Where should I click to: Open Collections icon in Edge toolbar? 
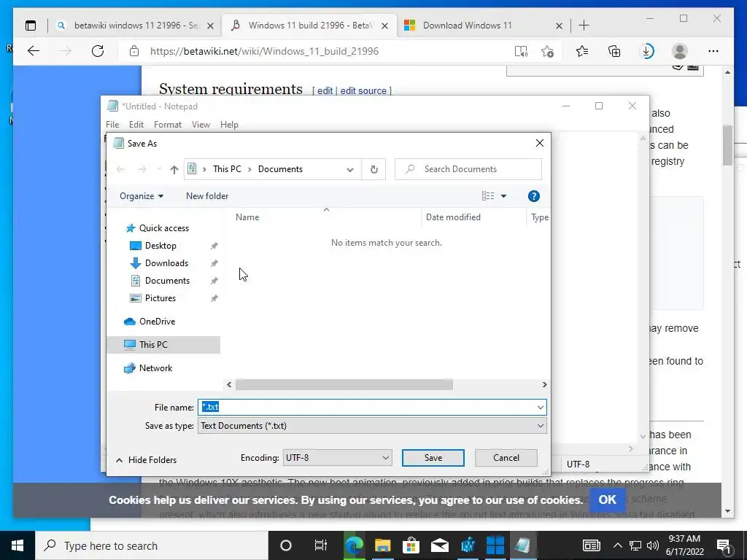pyautogui.click(x=614, y=51)
